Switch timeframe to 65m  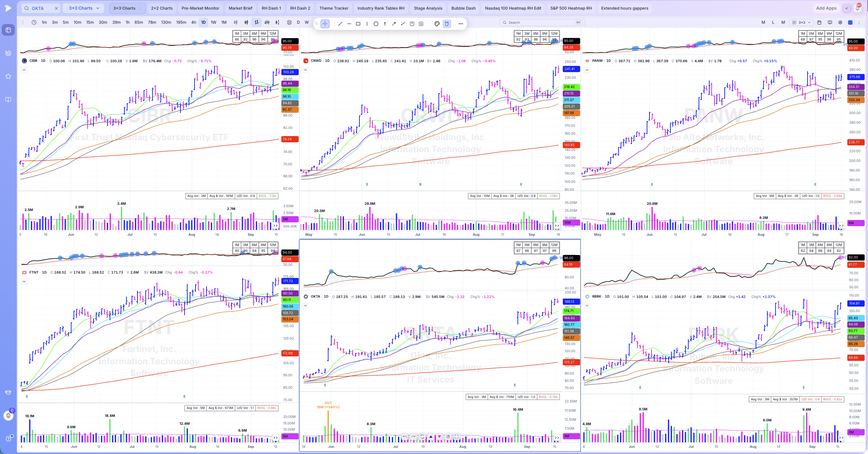tap(139, 22)
